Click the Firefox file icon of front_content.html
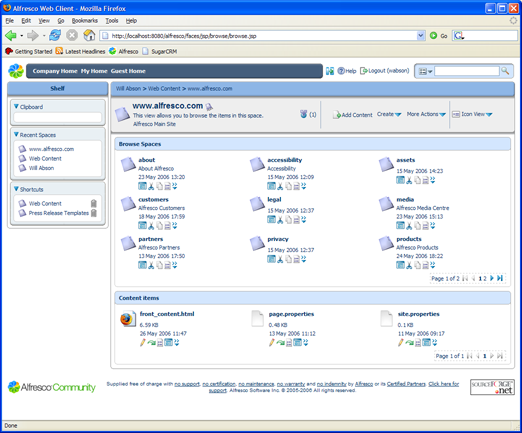This screenshot has width=522, height=433. click(128, 319)
